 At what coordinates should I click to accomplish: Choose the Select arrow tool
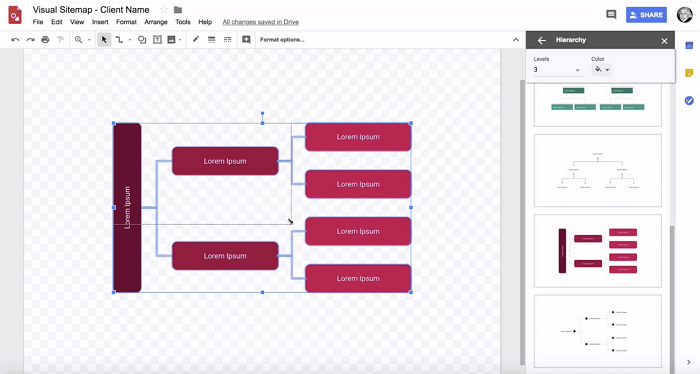[104, 40]
